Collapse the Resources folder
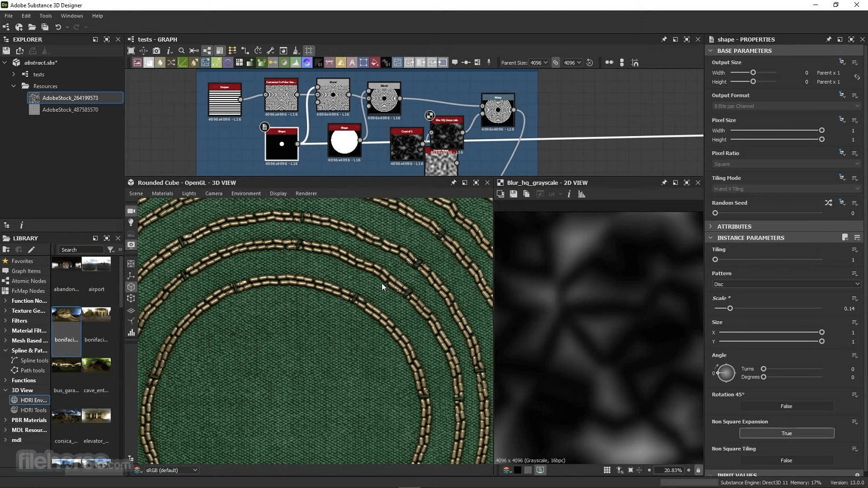The height and width of the screenshot is (488, 868). 14,86
